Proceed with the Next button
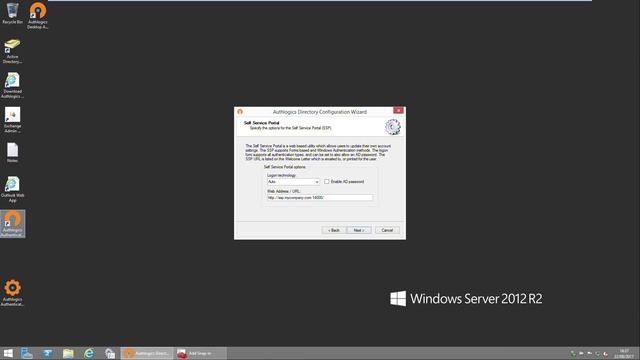Image resolution: width=640 pixels, height=360 pixels. pyautogui.click(x=359, y=231)
